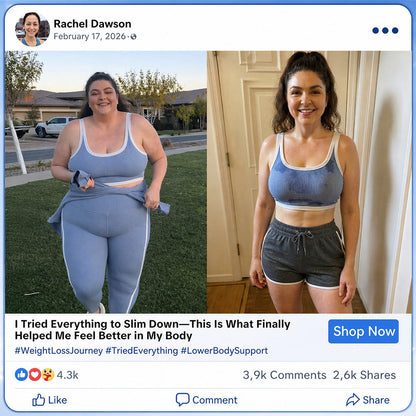
Task: Click the public globe privacy icon
Action: [x=133, y=37]
